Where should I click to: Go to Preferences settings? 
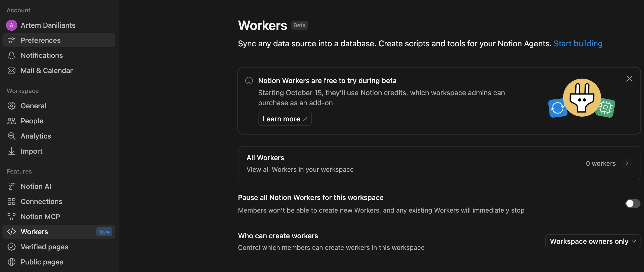[59, 40]
